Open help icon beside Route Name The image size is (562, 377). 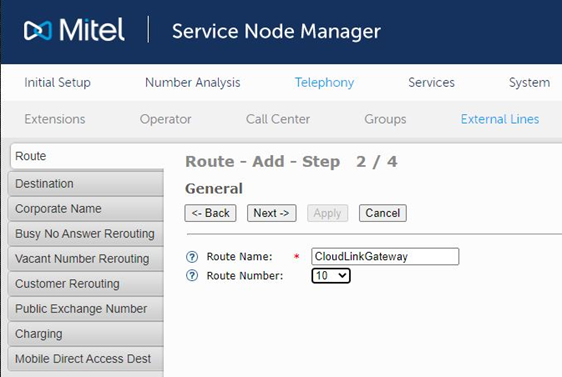192,257
